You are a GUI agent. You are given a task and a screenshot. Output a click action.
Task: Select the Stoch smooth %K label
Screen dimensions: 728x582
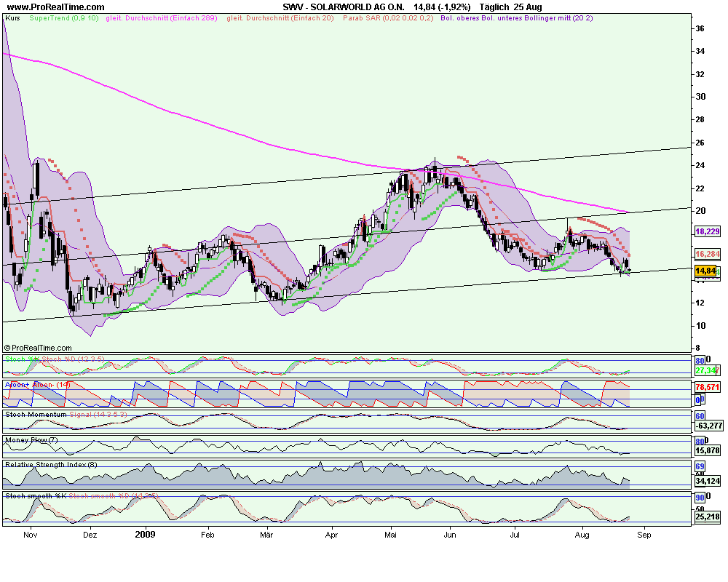click(x=36, y=496)
